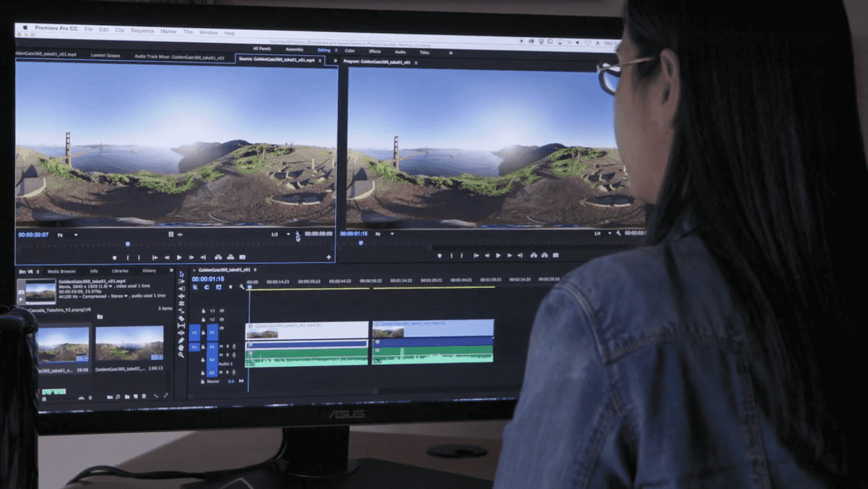Click timeline timecode 00:00:01:15 field
Image resolution: width=868 pixels, height=489 pixels.
tap(208, 279)
